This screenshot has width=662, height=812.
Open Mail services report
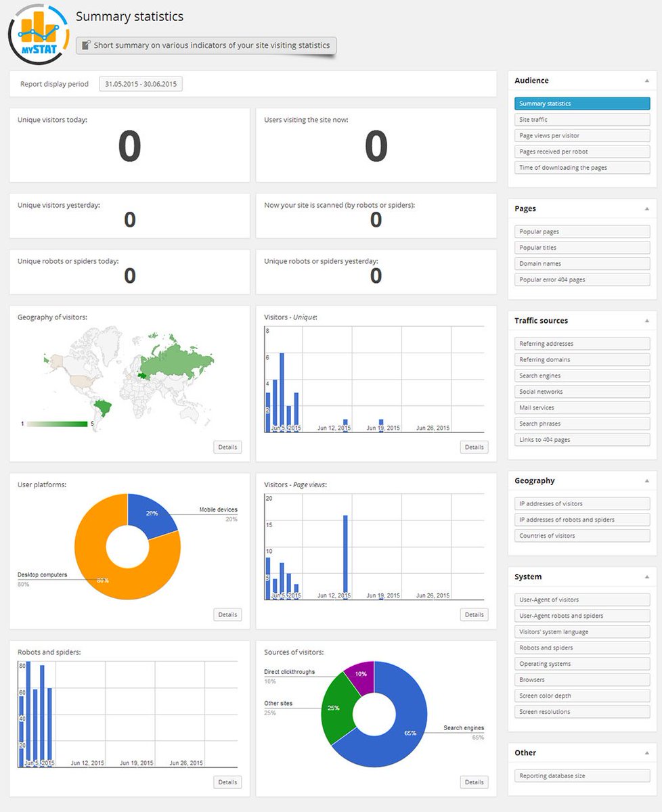582,408
